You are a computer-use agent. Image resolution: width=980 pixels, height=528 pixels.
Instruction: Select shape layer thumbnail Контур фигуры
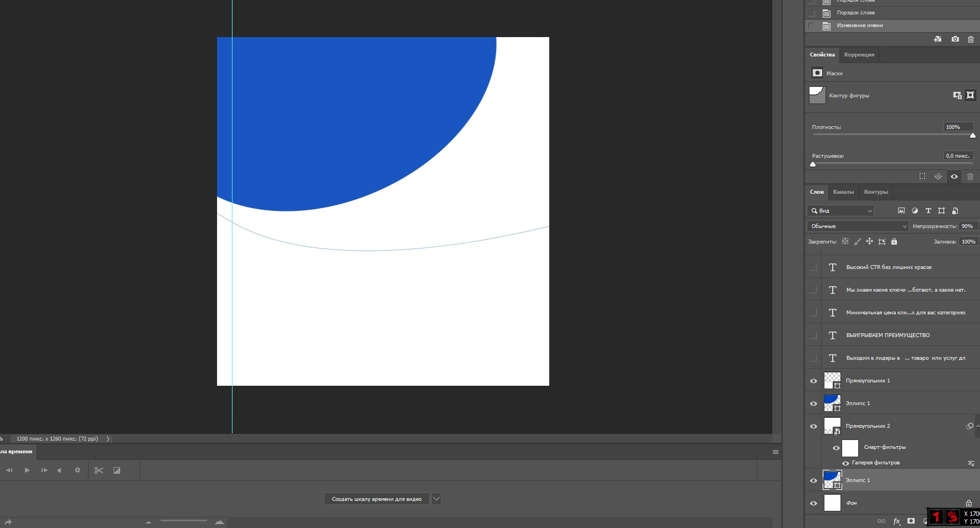pyautogui.click(x=817, y=95)
